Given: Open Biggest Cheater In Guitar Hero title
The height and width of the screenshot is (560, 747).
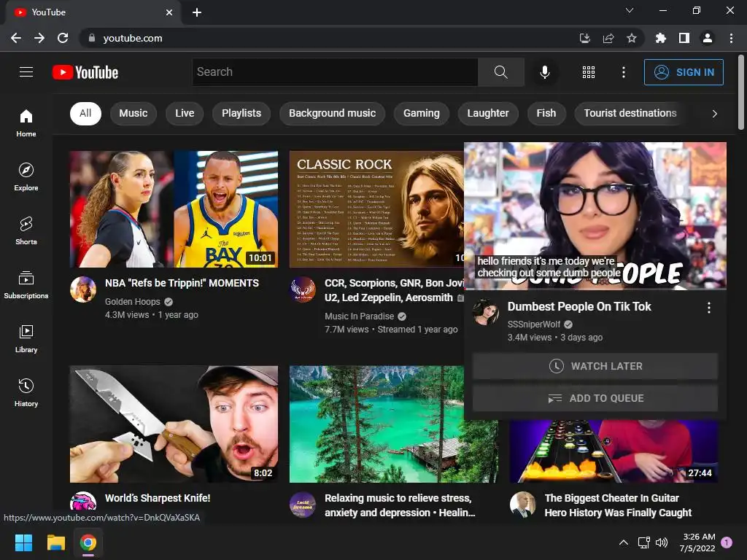Looking at the screenshot, I should (x=619, y=505).
